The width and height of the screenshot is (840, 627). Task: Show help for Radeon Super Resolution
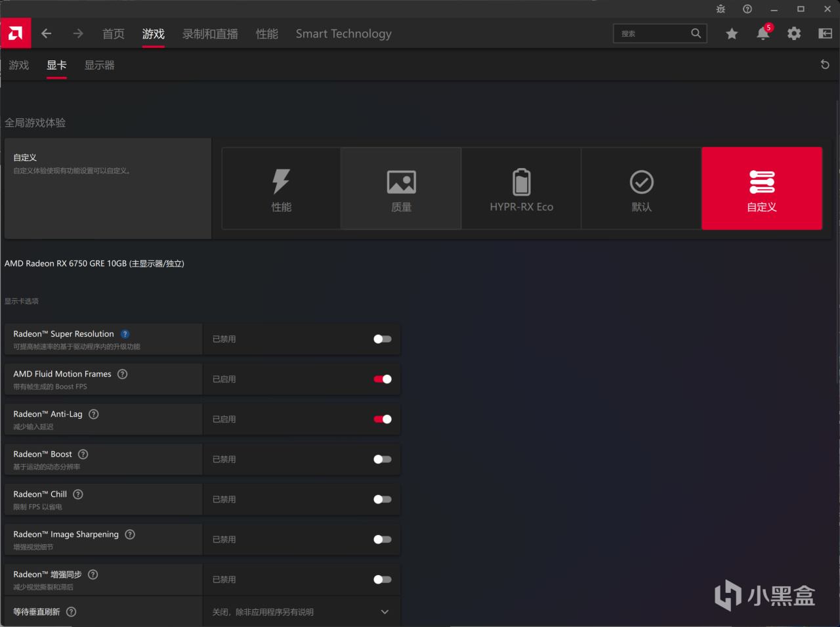pos(125,334)
